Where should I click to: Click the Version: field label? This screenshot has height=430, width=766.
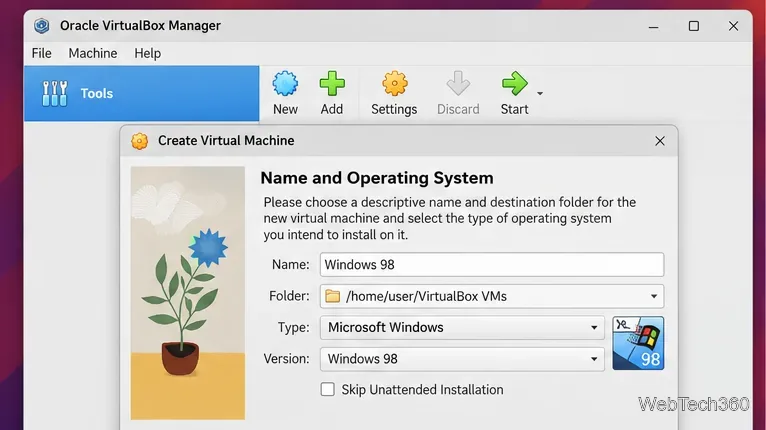(287, 359)
